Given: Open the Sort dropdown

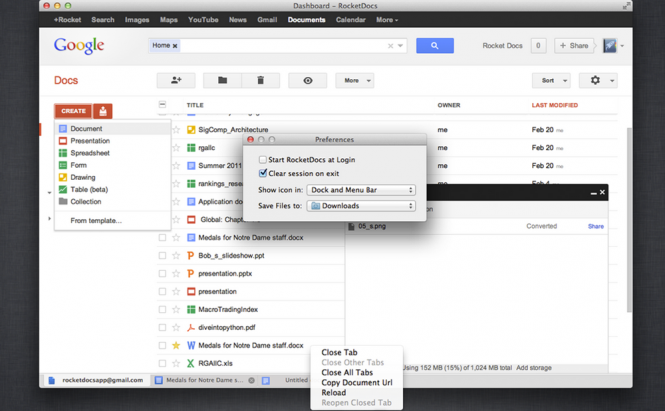Looking at the screenshot, I should pos(551,80).
